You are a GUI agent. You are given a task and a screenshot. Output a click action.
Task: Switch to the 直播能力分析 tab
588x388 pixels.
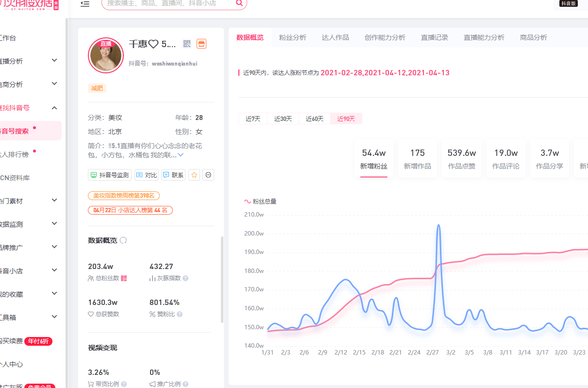point(484,37)
